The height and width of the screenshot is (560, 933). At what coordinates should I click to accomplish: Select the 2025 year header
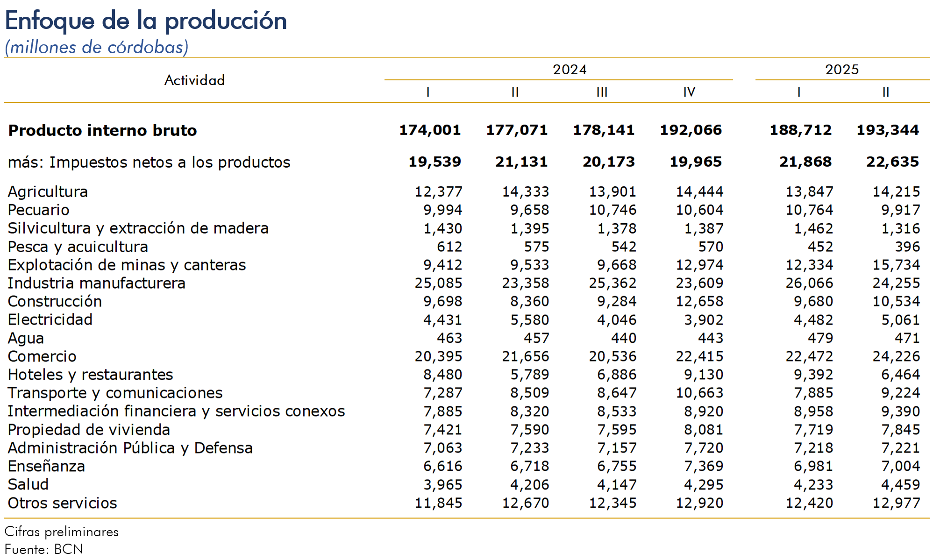pos(841,70)
